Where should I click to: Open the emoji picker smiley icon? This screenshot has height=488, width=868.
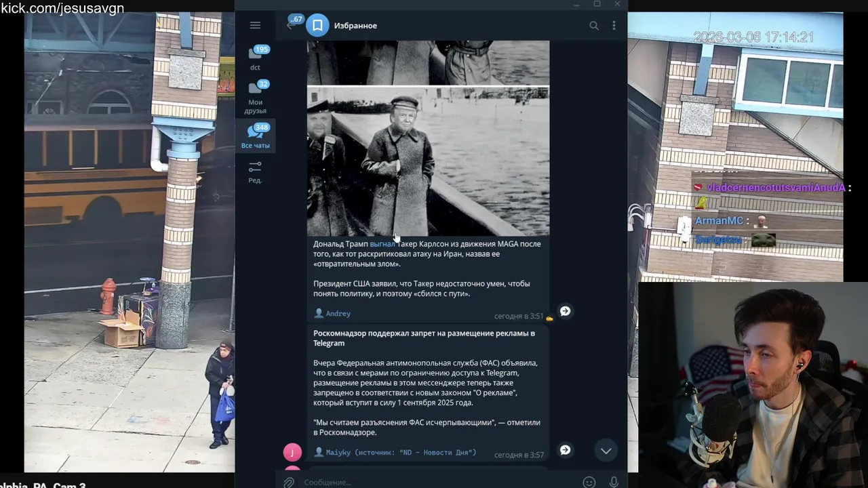coord(589,482)
